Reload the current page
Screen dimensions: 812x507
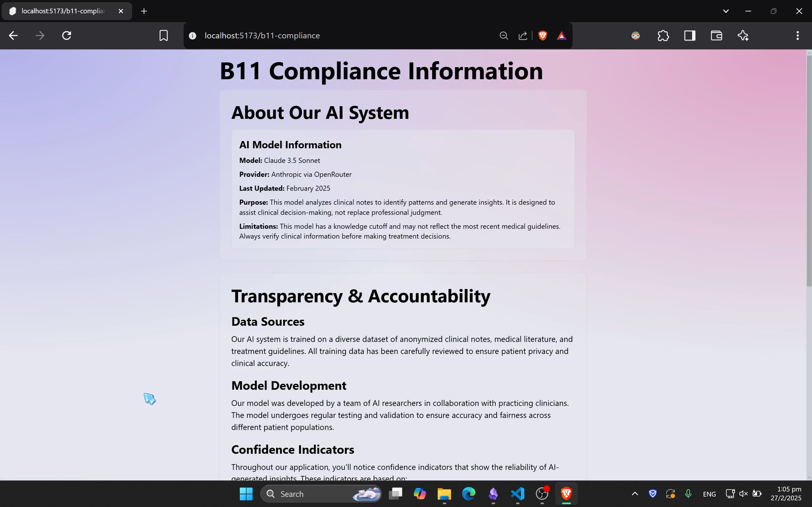coord(67,35)
